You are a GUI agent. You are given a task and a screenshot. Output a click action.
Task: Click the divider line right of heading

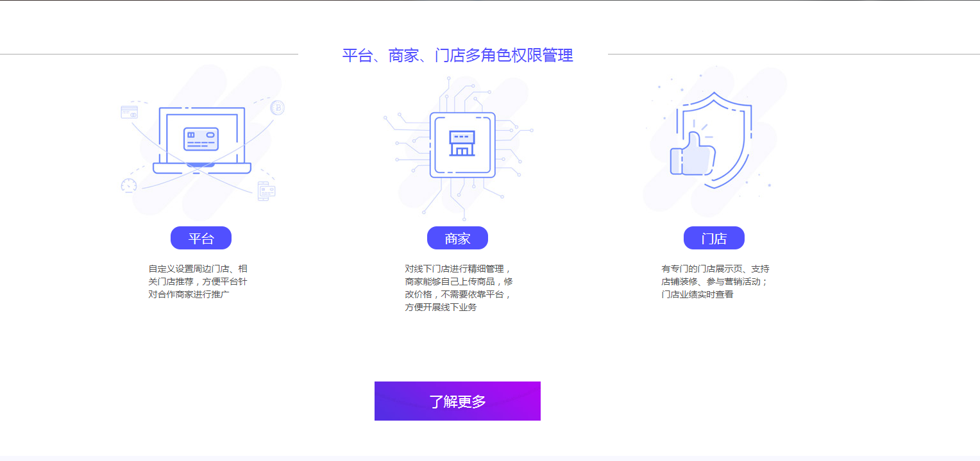click(x=794, y=54)
